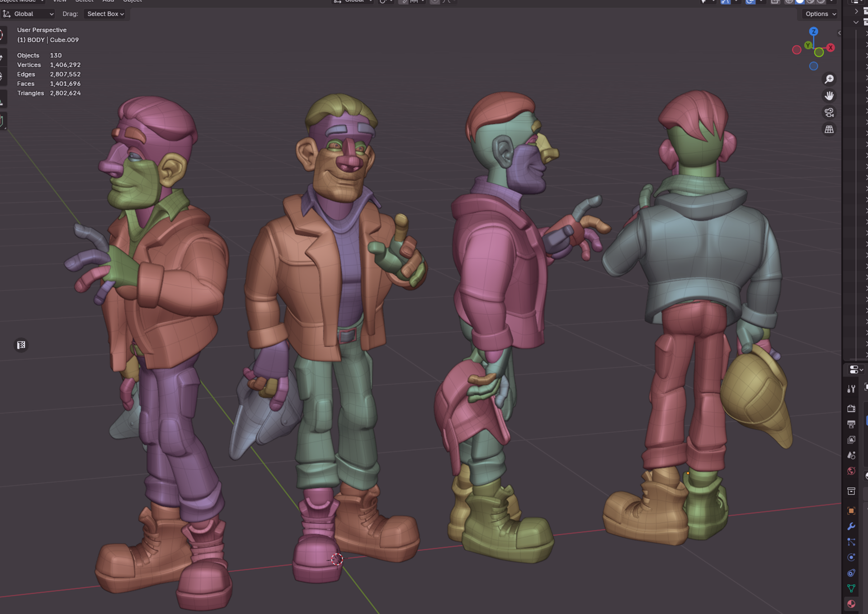Expand the Global orientation dropdown

coord(28,14)
